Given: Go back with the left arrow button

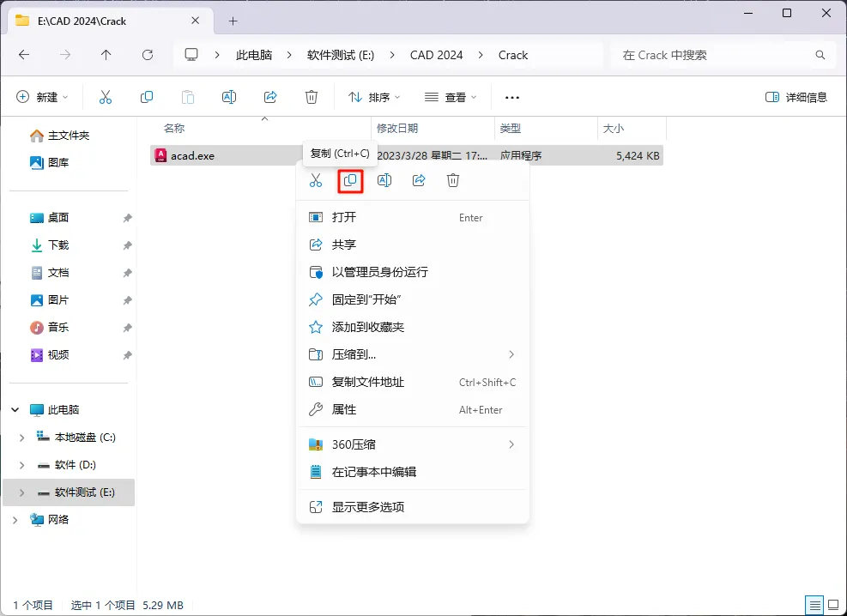Looking at the screenshot, I should point(24,55).
